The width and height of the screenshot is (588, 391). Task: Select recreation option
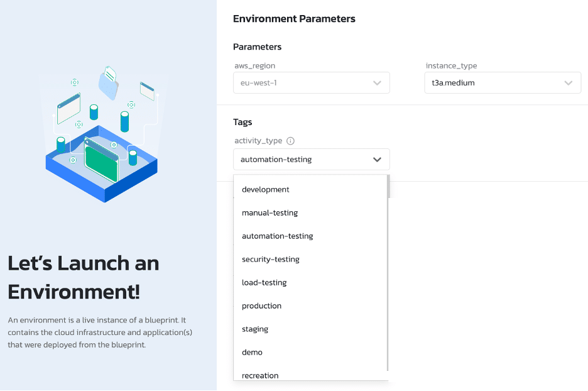[x=310, y=374]
